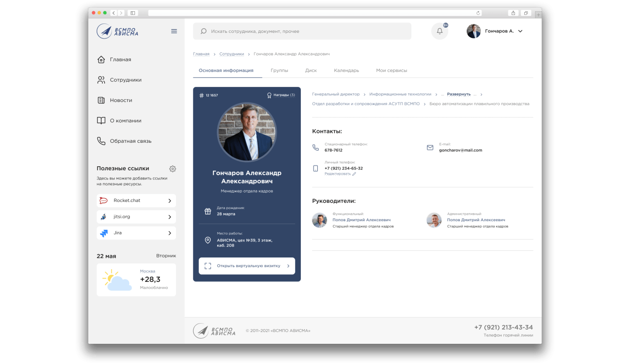Click landline number 678-7612
Image resolution: width=630 pixels, height=364 pixels.
333,150
